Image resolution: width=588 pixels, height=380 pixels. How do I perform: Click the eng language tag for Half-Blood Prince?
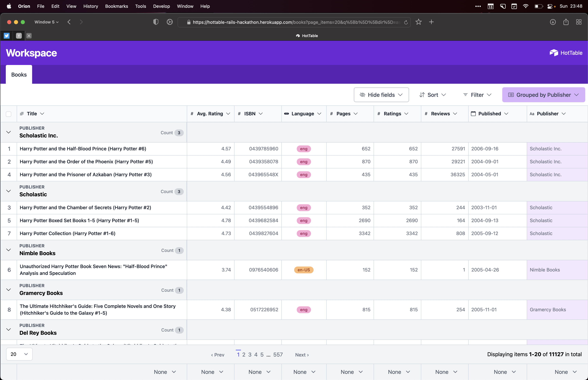(x=304, y=149)
